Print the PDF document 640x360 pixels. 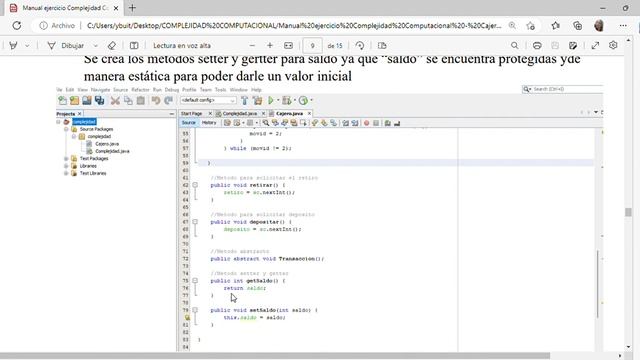(537, 45)
